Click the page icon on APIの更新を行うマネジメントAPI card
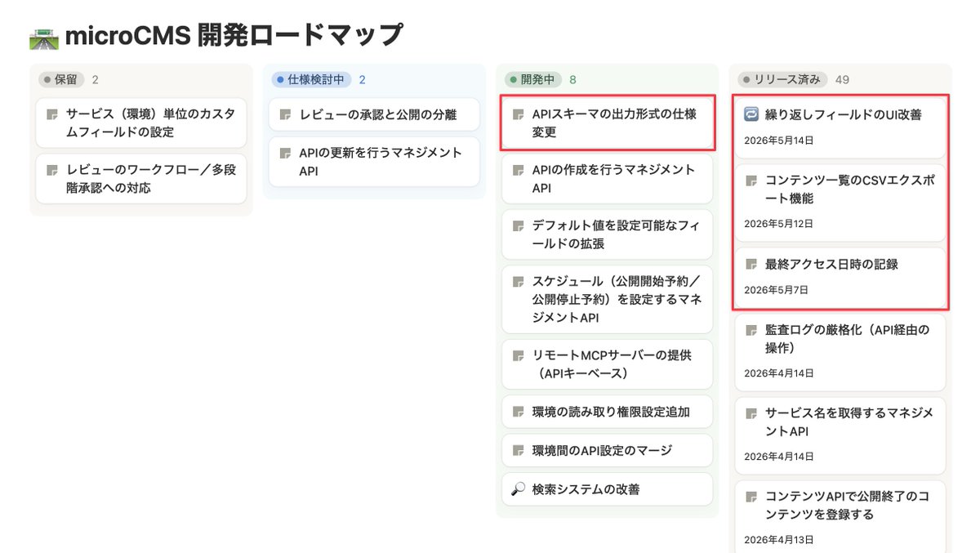This screenshot has height=553, width=980. click(x=285, y=153)
